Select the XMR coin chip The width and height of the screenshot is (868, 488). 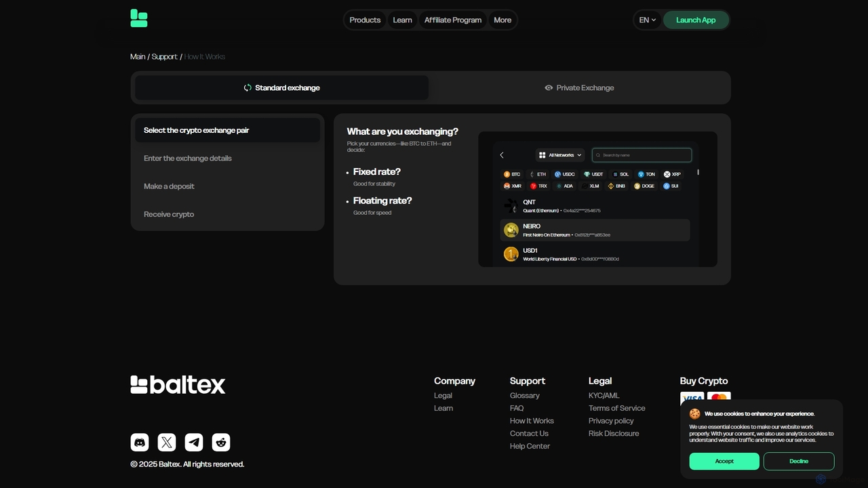513,186
